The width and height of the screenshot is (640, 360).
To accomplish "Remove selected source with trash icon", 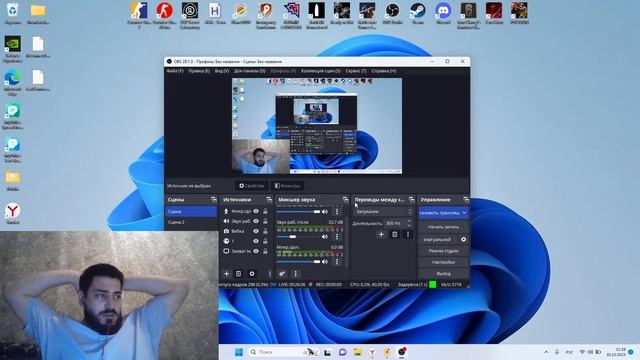I will click(x=239, y=273).
